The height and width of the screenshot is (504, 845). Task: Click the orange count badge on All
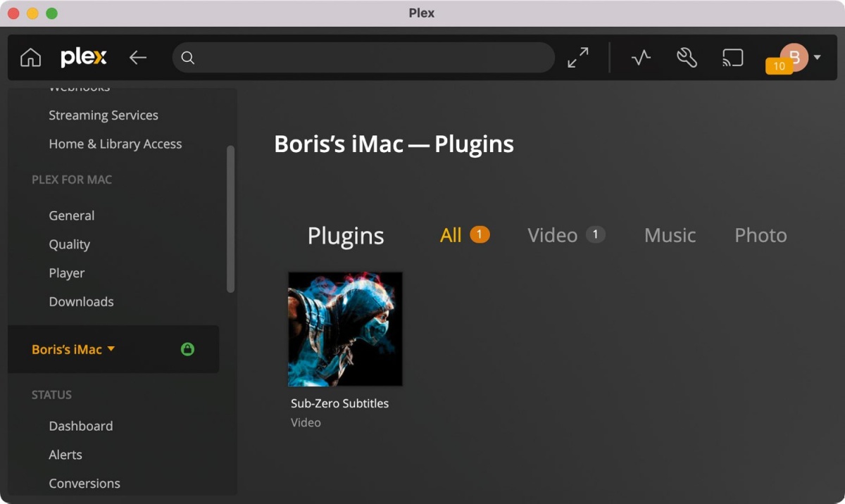click(x=480, y=234)
